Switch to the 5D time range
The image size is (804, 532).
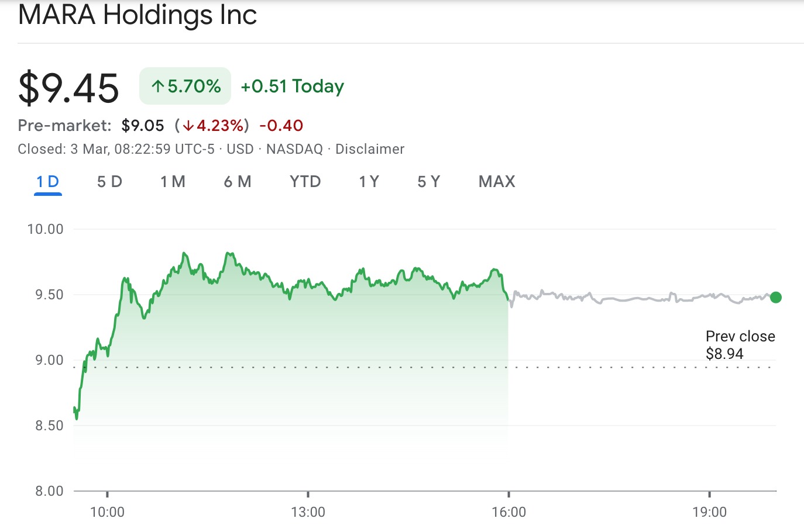click(x=109, y=182)
